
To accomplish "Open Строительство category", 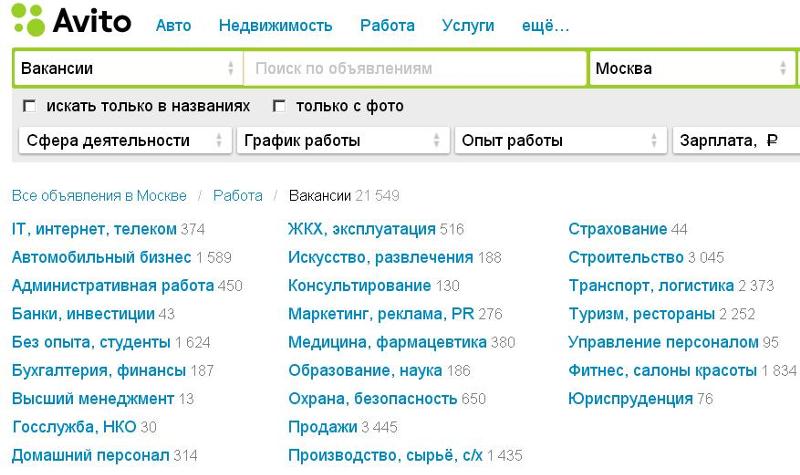I will click(x=626, y=257).
